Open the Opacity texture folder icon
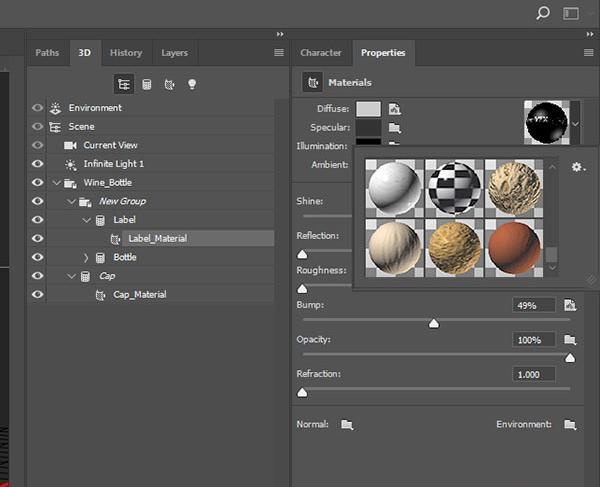Screen dimensions: 600x487 point(570,339)
